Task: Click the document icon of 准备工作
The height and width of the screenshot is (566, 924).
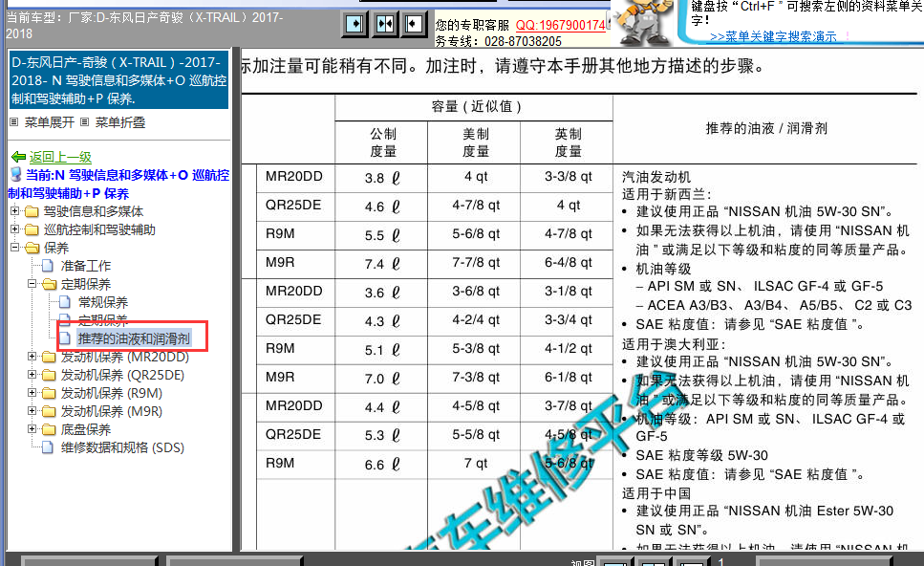Action: [49, 266]
